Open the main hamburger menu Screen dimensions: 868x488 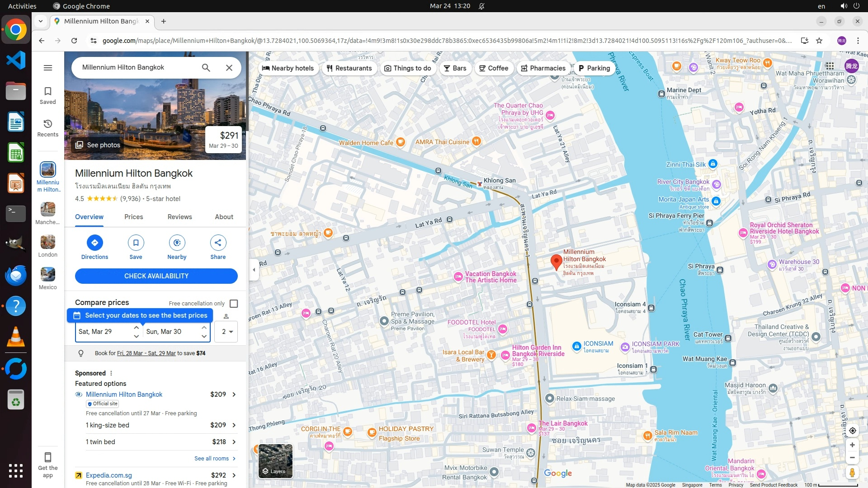(x=48, y=68)
